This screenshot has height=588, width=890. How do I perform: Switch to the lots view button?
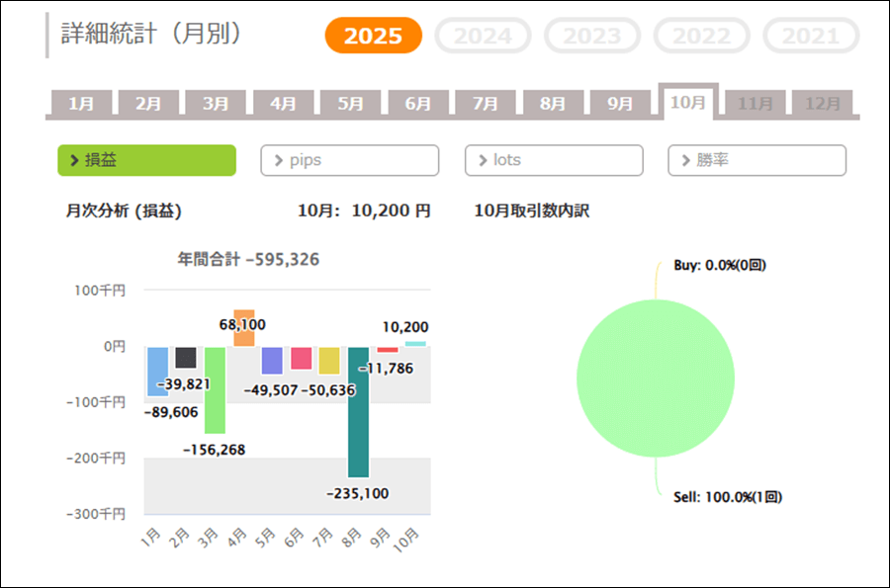coord(554,160)
